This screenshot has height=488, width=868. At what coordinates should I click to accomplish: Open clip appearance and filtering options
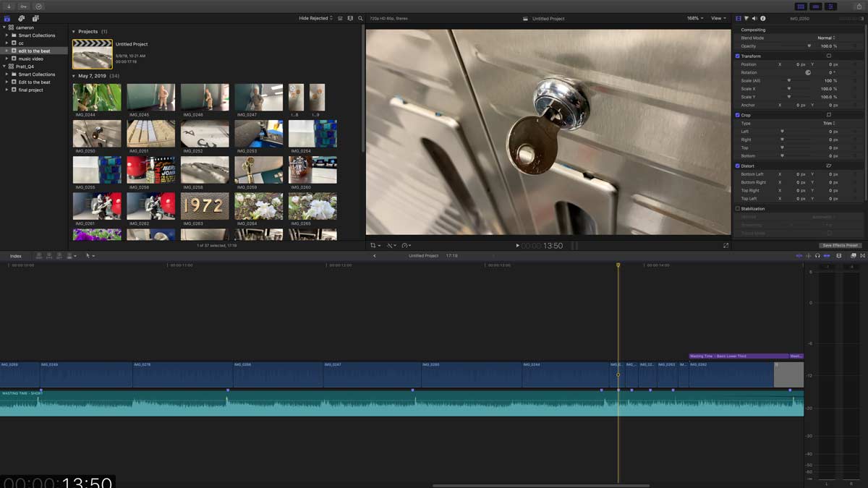click(x=351, y=18)
